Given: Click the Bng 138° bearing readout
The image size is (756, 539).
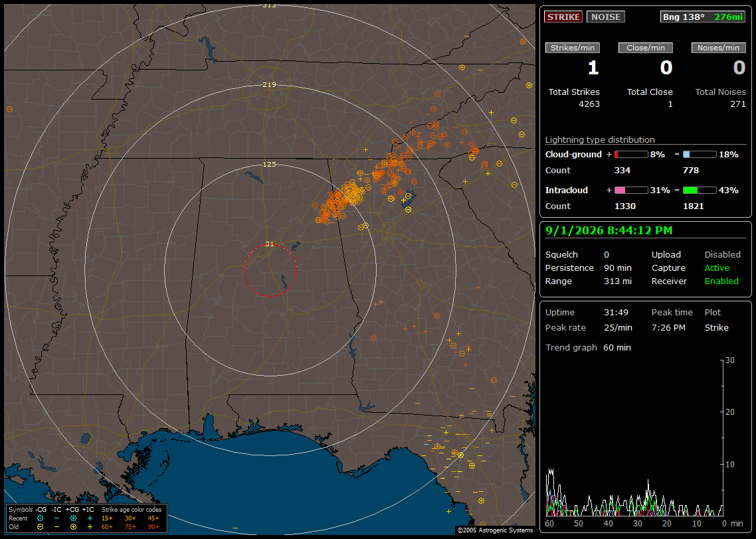Looking at the screenshot, I should coord(683,17).
